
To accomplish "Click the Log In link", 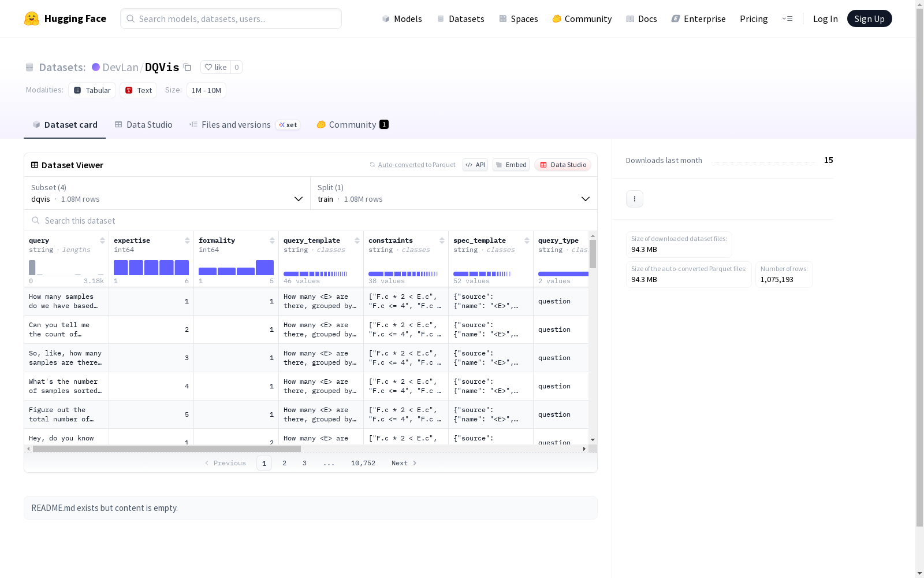I will click(825, 18).
